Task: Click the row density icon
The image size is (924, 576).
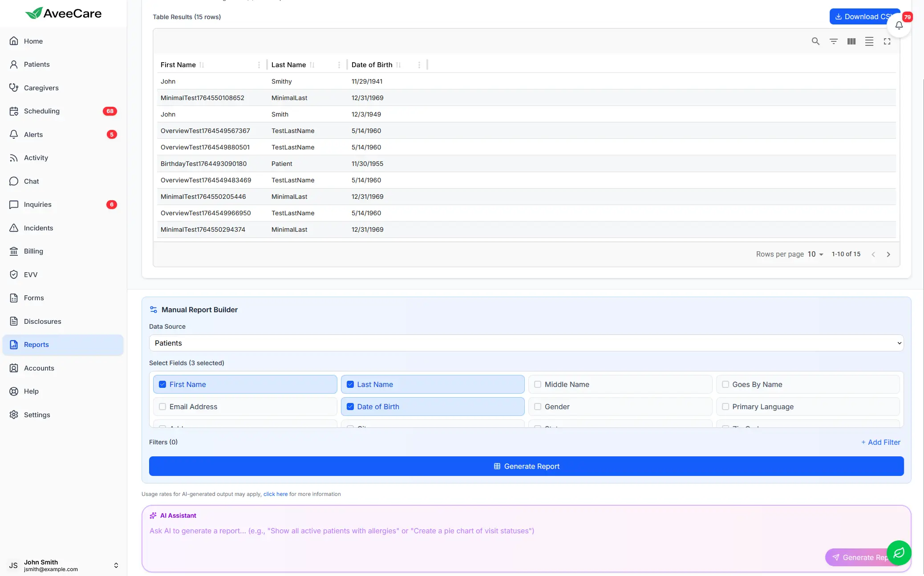Action: pyautogui.click(x=869, y=41)
